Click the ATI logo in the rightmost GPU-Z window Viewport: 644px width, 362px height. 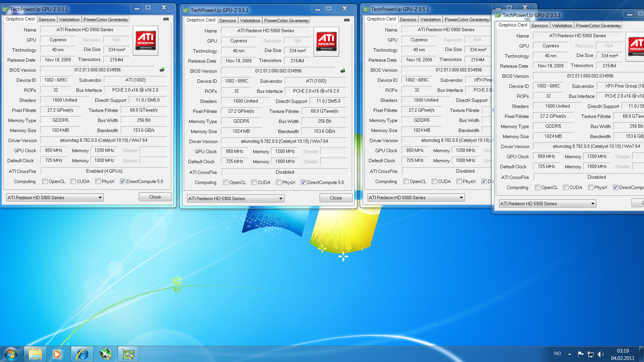tap(635, 47)
